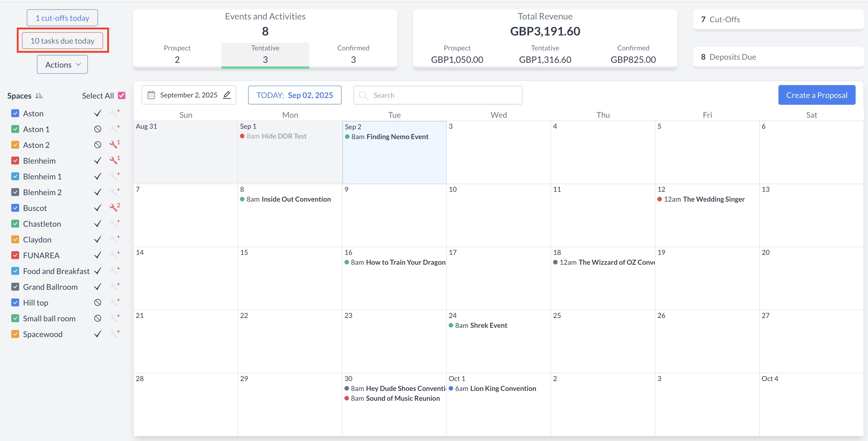Screen dimensions: 868x441
Task: Select the Tentative events tab
Action: point(265,54)
